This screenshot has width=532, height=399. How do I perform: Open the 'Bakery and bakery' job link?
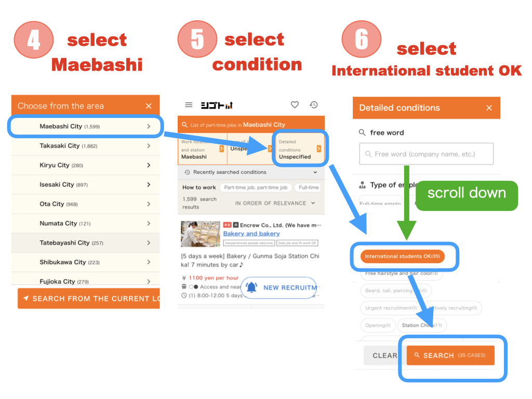pos(251,234)
